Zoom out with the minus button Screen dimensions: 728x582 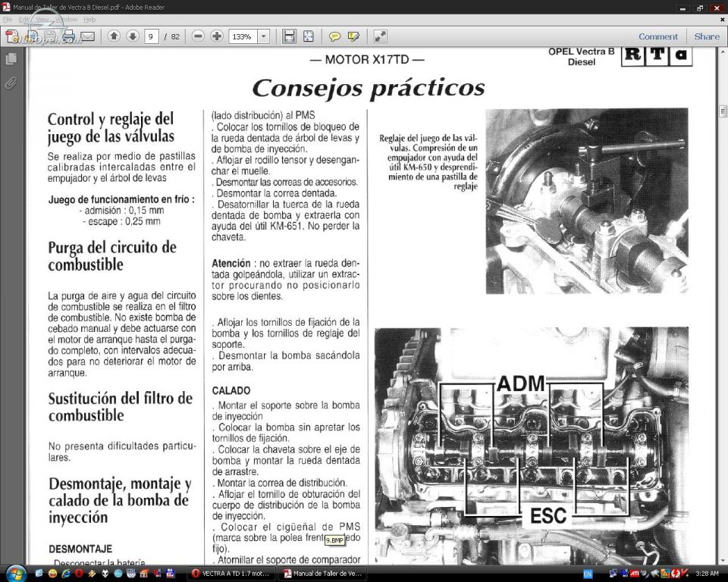[198, 36]
